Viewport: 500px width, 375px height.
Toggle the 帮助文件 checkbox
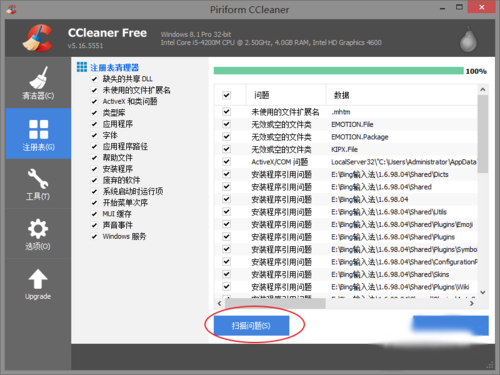94,158
